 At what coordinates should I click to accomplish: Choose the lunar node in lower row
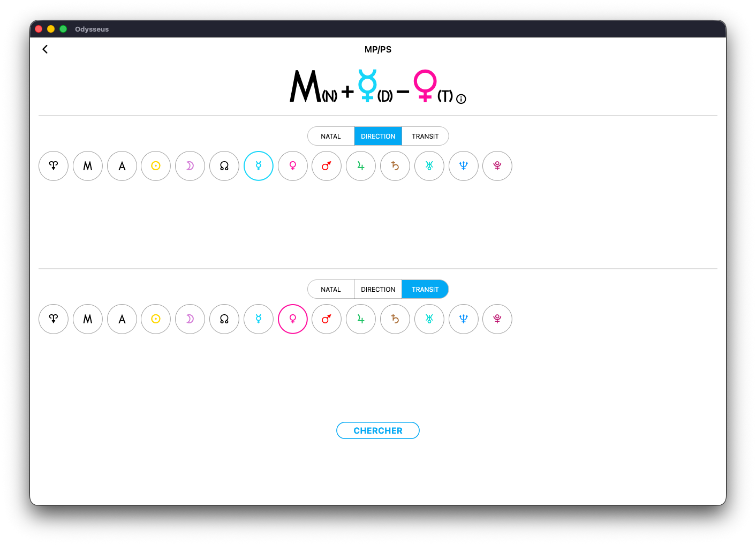tap(224, 319)
